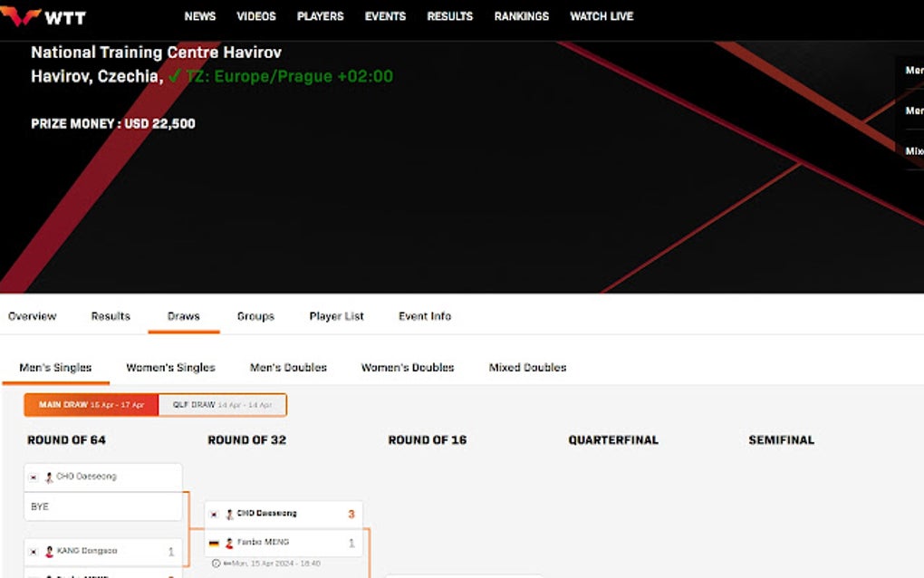Screen dimensions: 924x578
Task: Switch to the Overview tab
Action: (x=33, y=316)
